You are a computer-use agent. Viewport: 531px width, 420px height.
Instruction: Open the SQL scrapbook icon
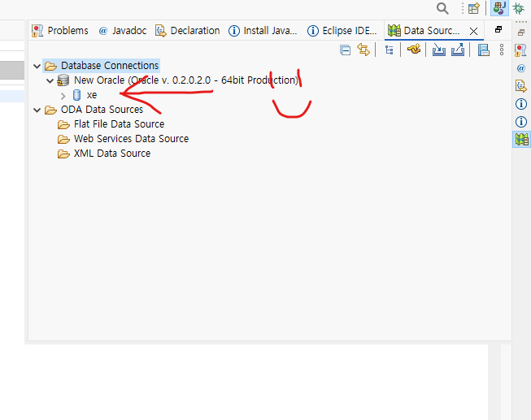(x=483, y=50)
